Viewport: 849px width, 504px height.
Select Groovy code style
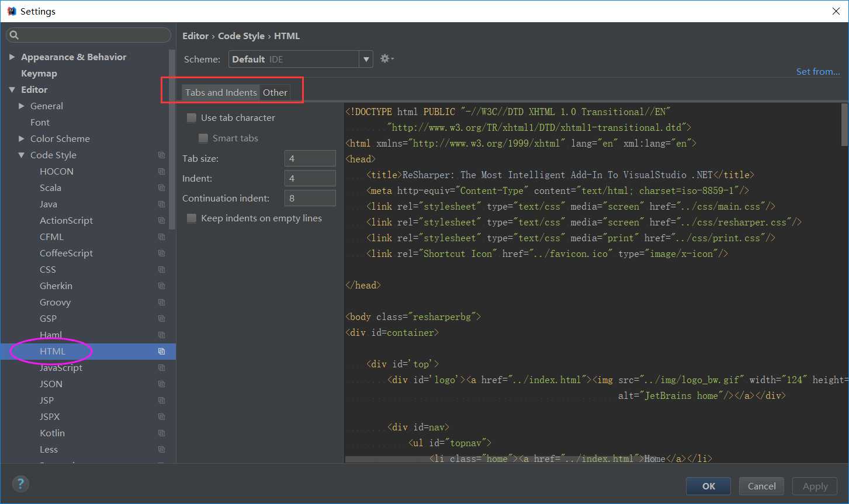(x=55, y=302)
